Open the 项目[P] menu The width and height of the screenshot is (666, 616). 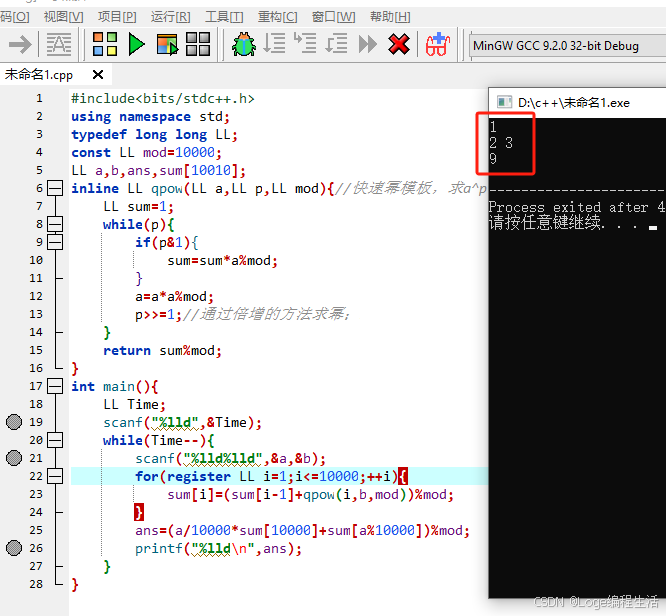pyautogui.click(x=117, y=17)
